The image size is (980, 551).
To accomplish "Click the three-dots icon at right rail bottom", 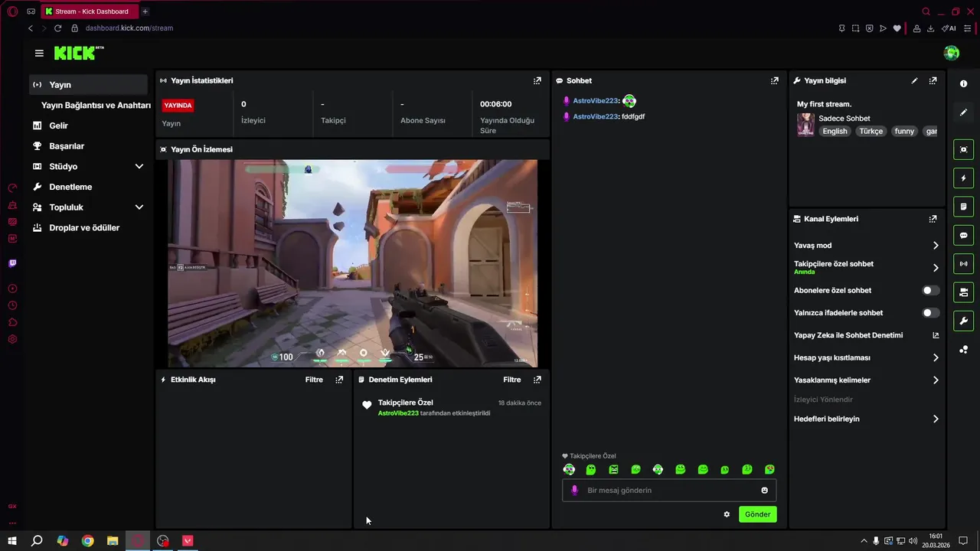I will point(963,350).
